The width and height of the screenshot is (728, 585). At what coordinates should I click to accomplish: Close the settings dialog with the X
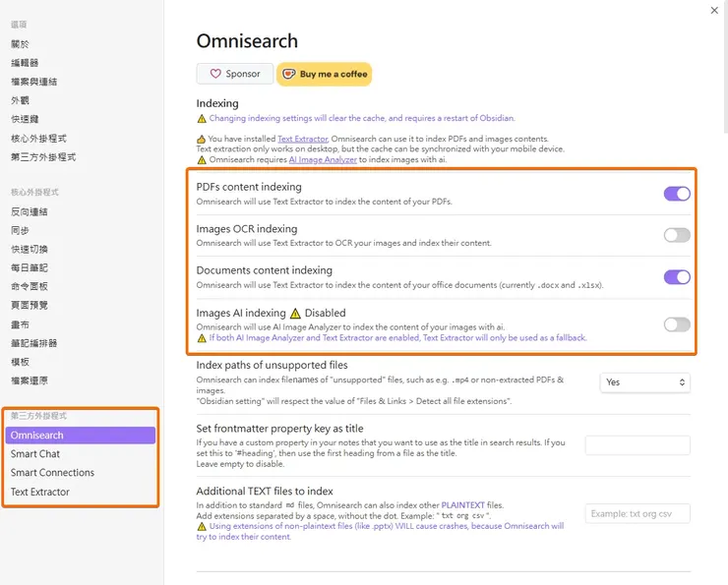714,10
